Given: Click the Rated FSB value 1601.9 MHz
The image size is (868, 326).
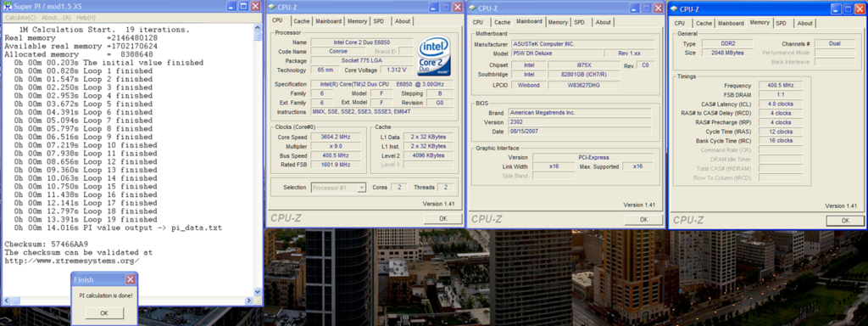Looking at the screenshot, I should (336, 164).
